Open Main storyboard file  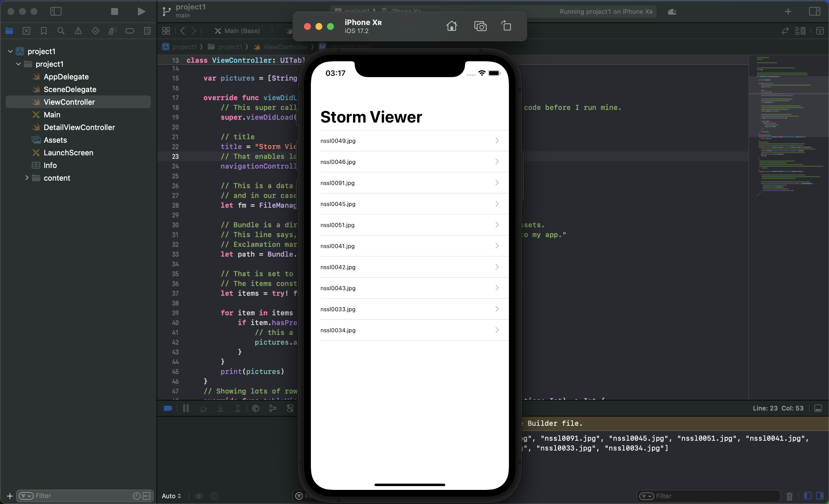[x=52, y=115]
